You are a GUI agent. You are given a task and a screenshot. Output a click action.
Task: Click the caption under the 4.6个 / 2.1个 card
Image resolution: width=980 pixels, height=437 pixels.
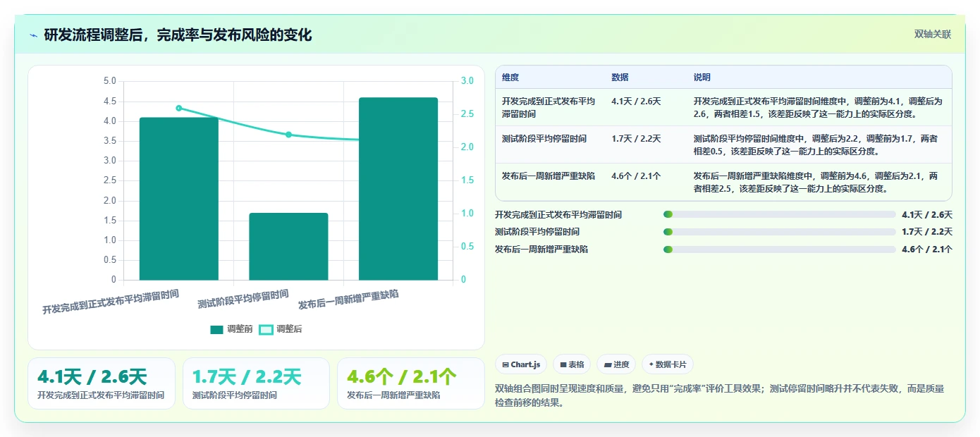[x=393, y=395]
